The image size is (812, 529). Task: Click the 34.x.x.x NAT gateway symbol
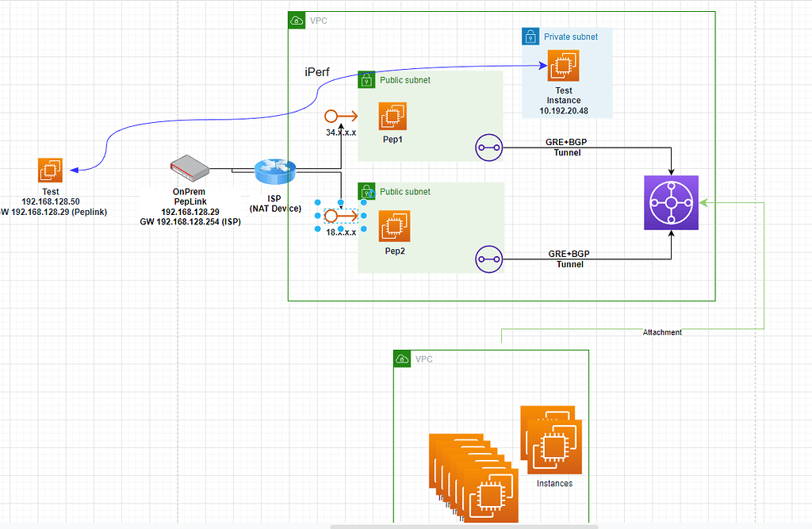click(x=340, y=116)
